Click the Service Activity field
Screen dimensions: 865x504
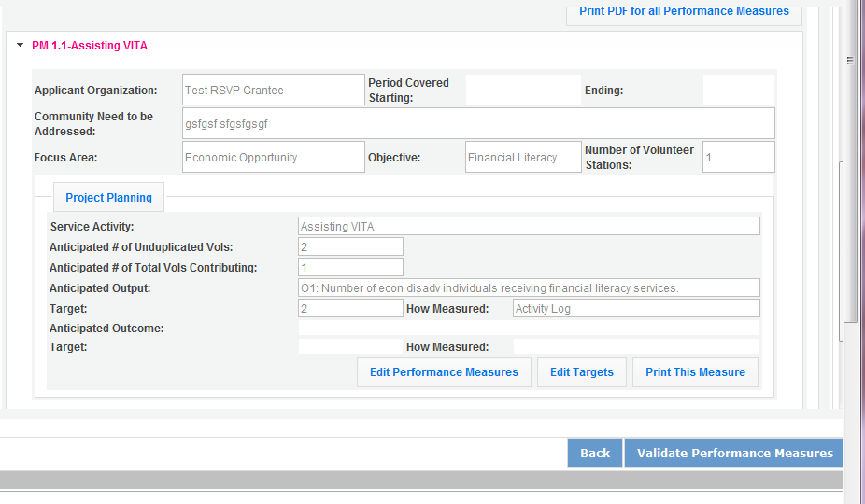(x=529, y=226)
